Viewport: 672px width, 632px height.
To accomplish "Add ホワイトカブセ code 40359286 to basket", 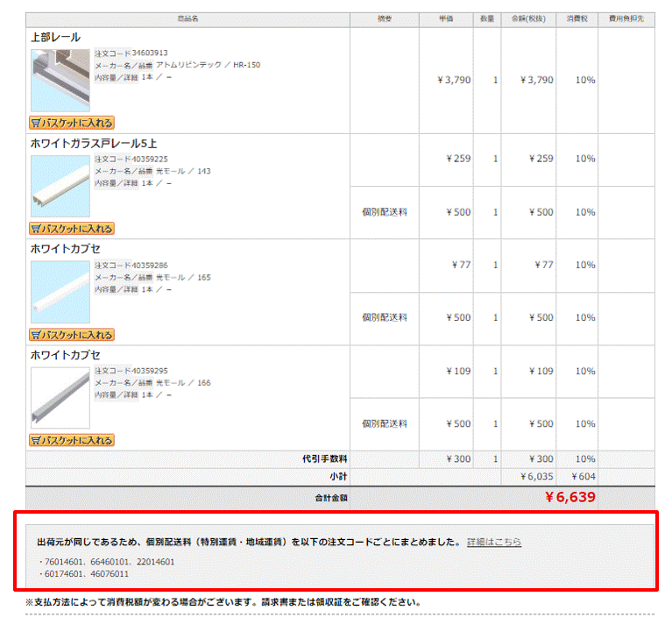I will [72, 335].
